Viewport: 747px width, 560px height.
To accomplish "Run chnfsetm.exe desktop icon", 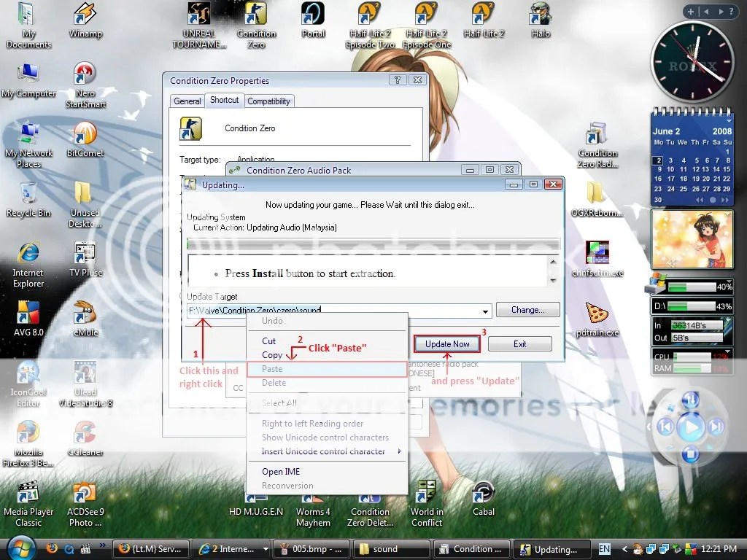I will click(x=597, y=260).
